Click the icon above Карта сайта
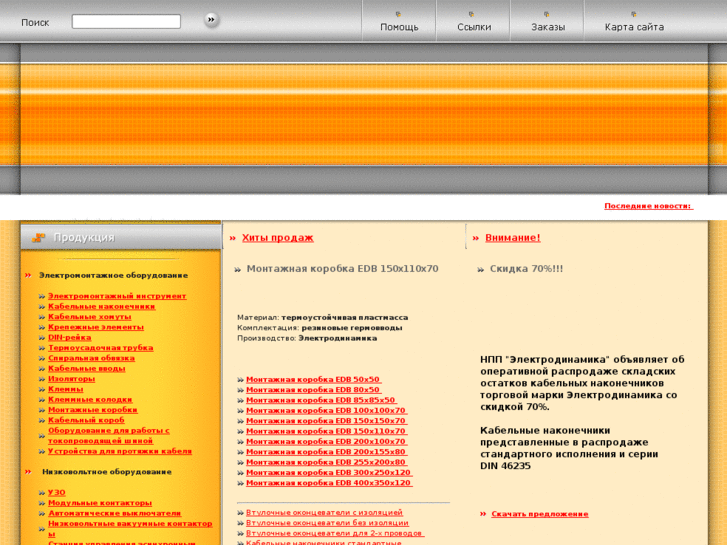727x545 pixels. pos(633,14)
